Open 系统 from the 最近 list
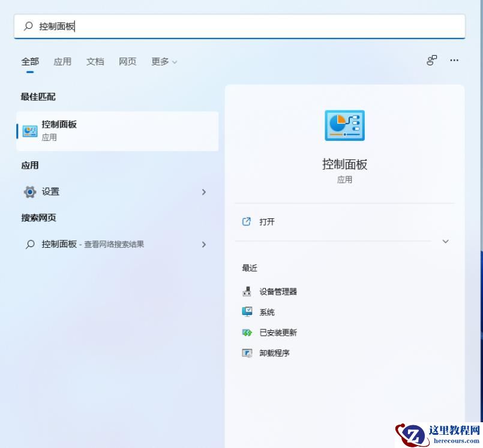The image size is (483, 448). click(266, 312)
